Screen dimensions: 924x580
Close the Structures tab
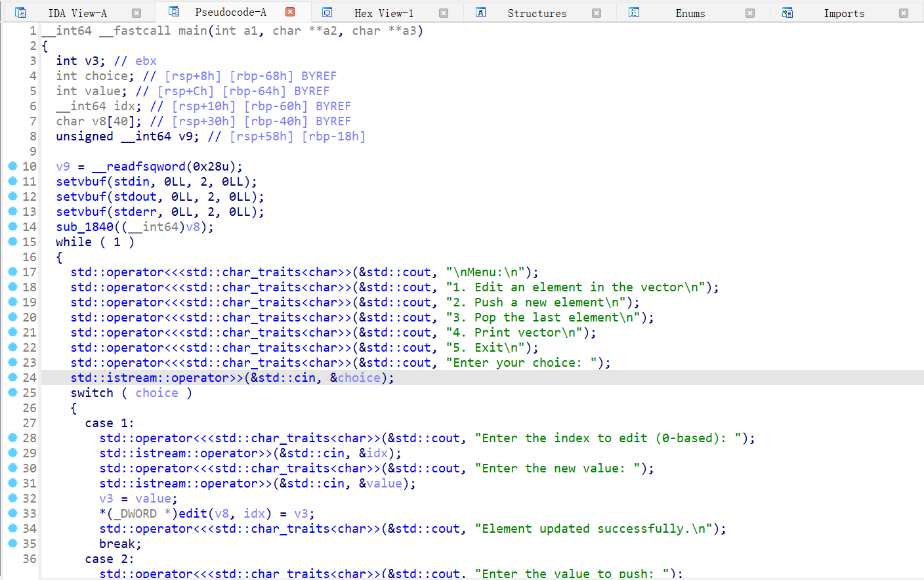(597, 13)
